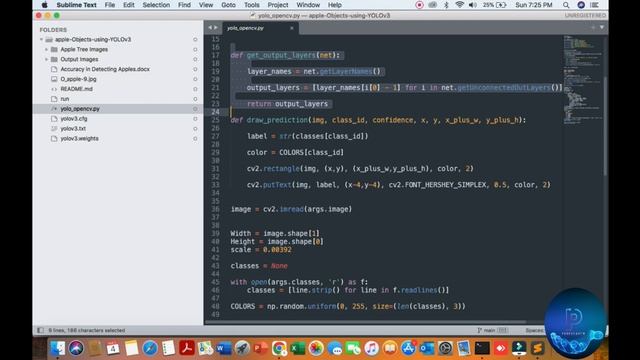The width and height of the screenshot is (640, 360).
Task: Open the Help menu
Action: (x=335, y=5)
